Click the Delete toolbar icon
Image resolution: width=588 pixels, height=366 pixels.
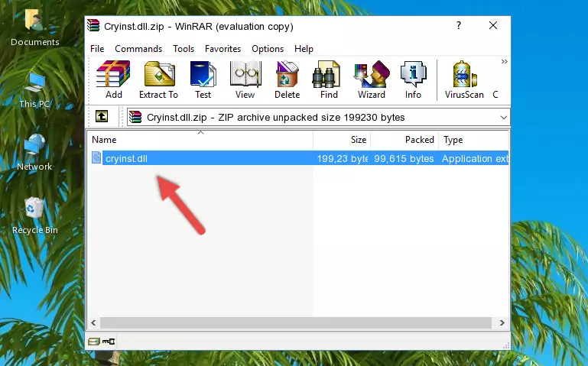click(x=287, y=79)
